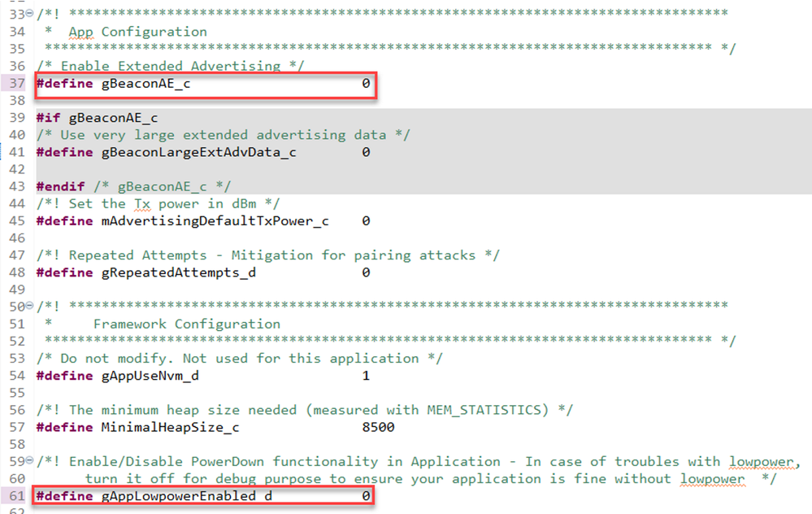Viewport: 812px width, 514px height.
Task: Click gAppLowpowerEnabled_d on line 61
Action: tap(186, 496)
